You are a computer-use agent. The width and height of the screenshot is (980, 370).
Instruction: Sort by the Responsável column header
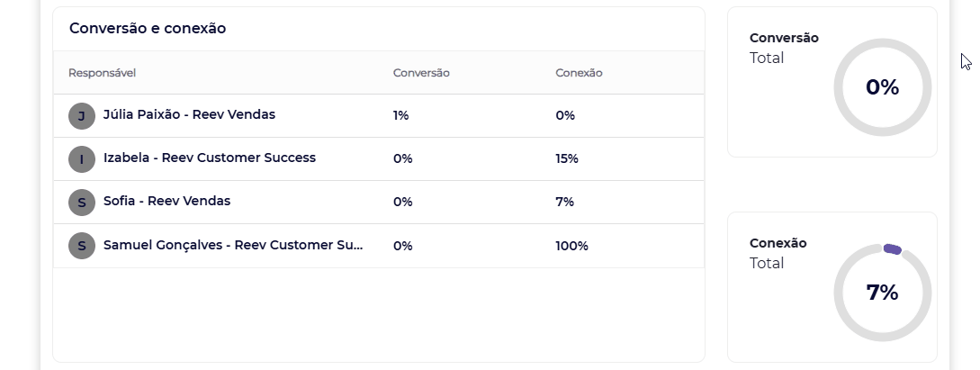[x=102, y=73]
